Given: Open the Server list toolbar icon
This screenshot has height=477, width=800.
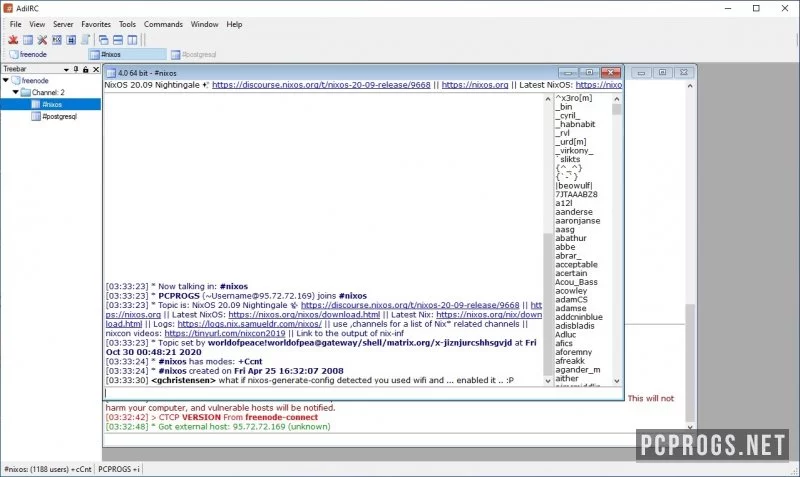Looking at the screenshot, I should tap(28, 40).
